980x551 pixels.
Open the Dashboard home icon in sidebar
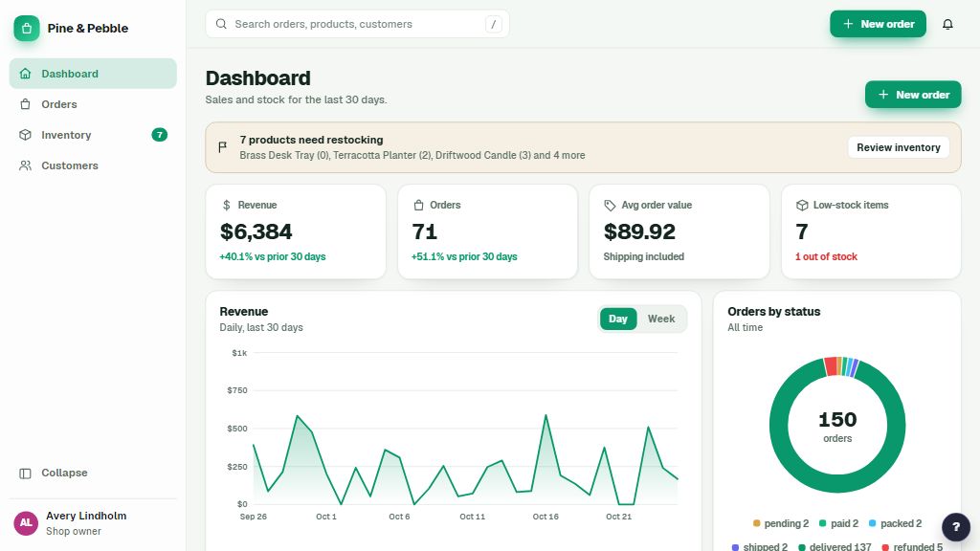click(x=25, y=74)
